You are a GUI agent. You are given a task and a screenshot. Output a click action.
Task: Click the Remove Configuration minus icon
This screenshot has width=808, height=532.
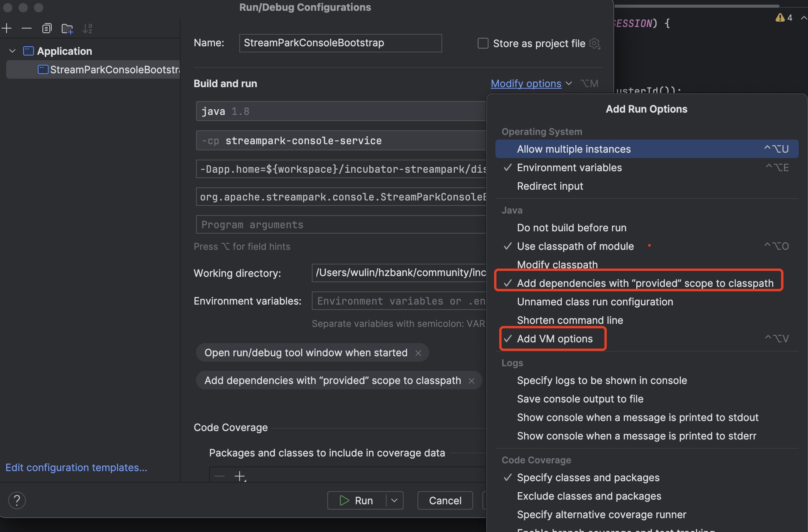tap(26, 29)
